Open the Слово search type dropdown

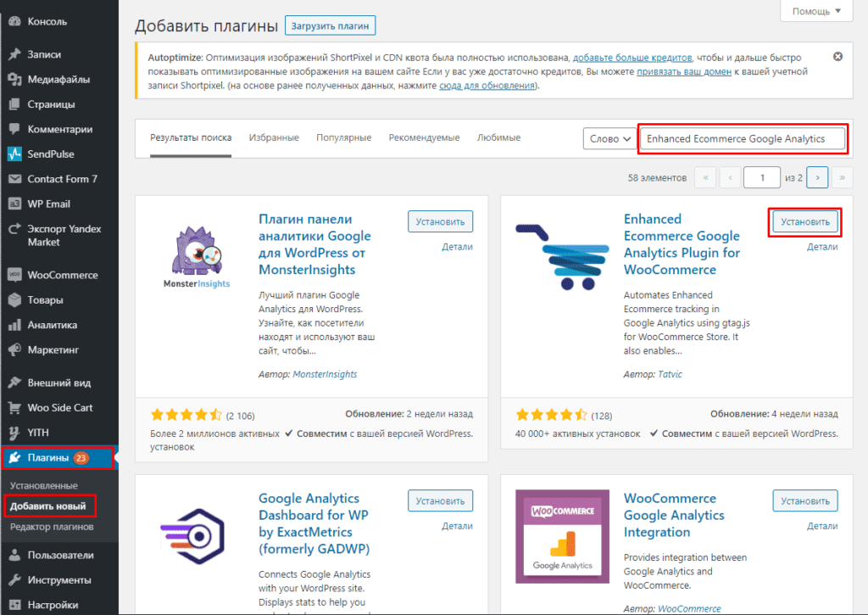610,138
